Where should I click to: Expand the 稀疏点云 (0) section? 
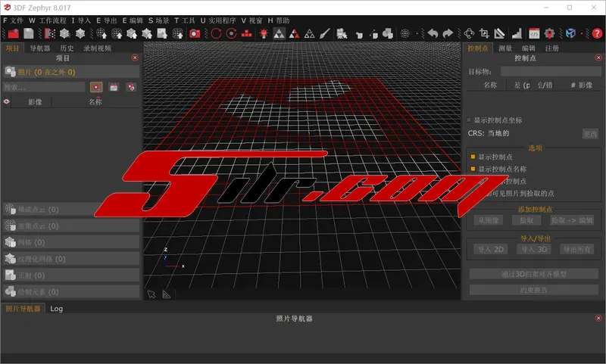click(71, 209)
